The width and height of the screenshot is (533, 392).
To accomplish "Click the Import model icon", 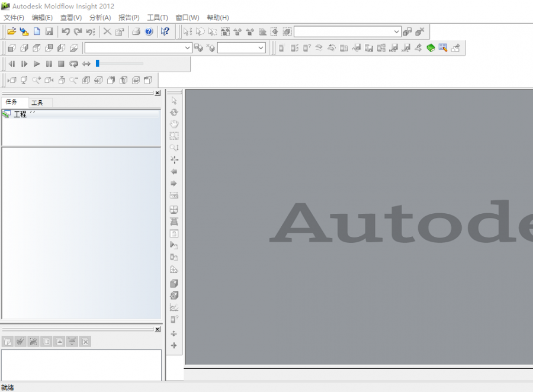I will (x=24, y=32).
